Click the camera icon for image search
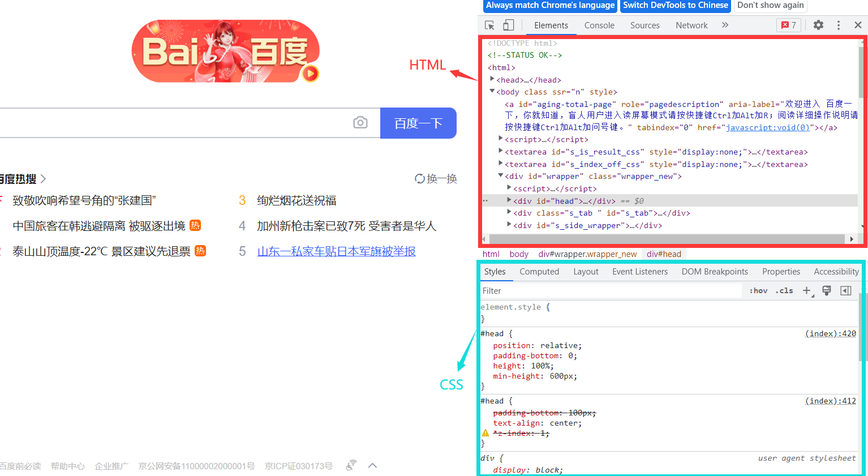 point(360,122)
